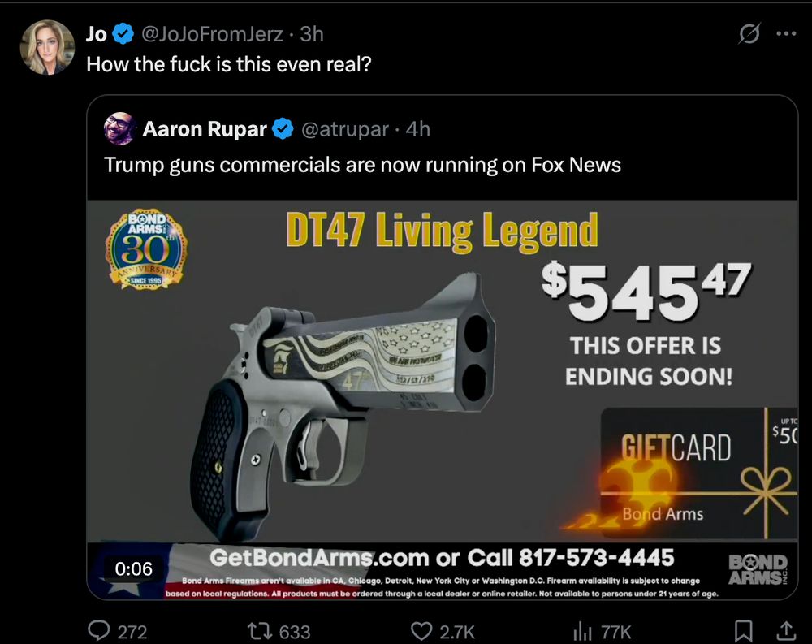Visit the @atrupar handle
The width and height of the screenshot is (812, 644).
(x=345, y=129)
